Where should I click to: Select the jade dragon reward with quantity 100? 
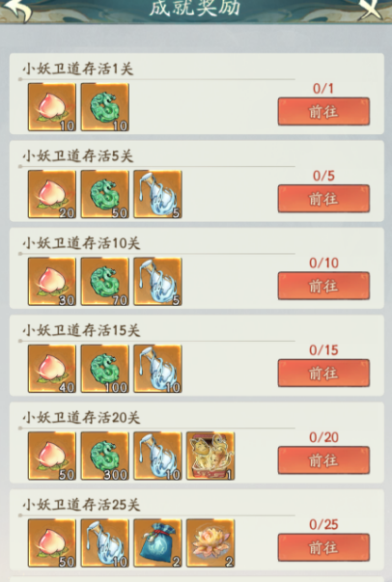(105, 369)
